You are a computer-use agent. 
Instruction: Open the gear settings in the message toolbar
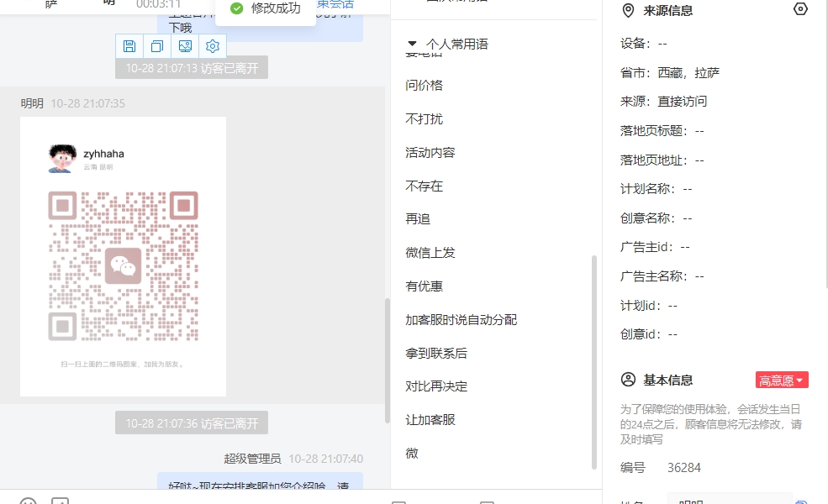pyautogui.click(x=213, y=46)
